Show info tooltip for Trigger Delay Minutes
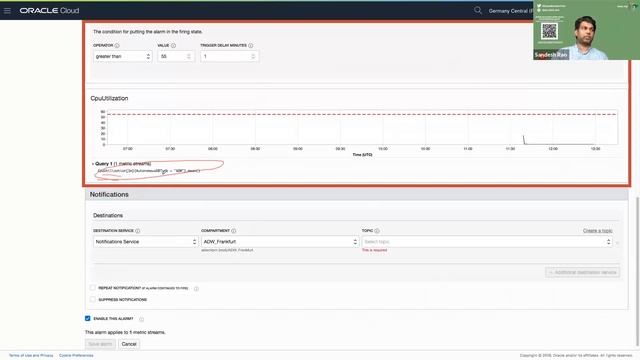This screenshot has height=360, width=640. (251, 46)
